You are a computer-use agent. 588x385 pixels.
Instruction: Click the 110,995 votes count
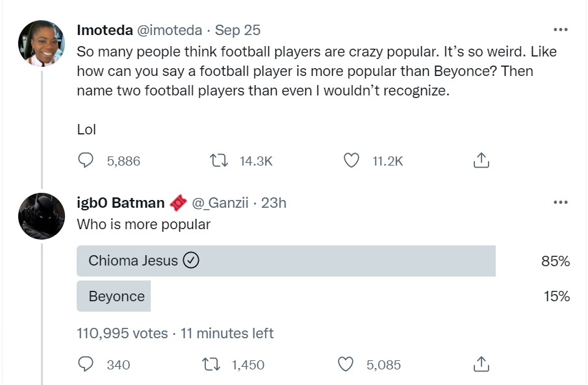[121, 334]
